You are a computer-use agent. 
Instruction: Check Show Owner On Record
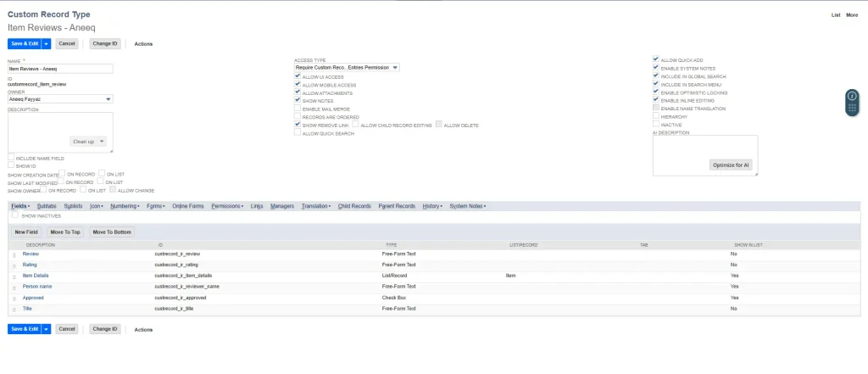coord(44,189)
